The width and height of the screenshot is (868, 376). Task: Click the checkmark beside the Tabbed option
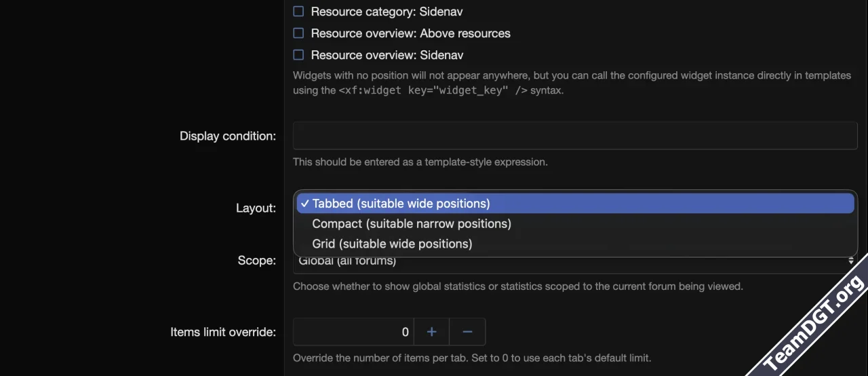pos(304,204)
